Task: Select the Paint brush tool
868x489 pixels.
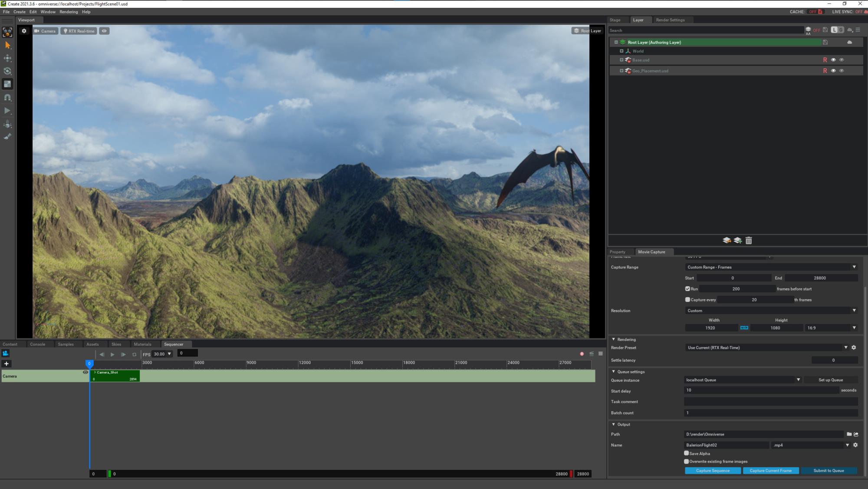Action: click(x=7, y=136)
